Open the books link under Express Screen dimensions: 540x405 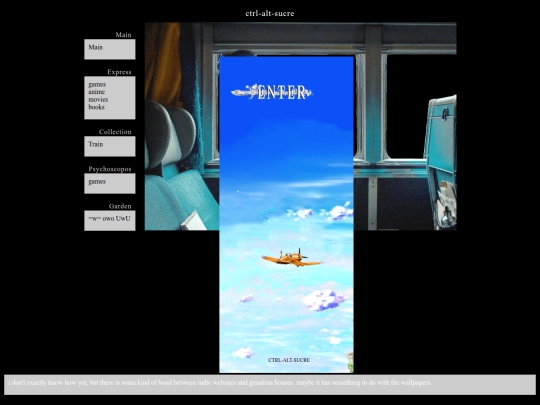(96, 107)
